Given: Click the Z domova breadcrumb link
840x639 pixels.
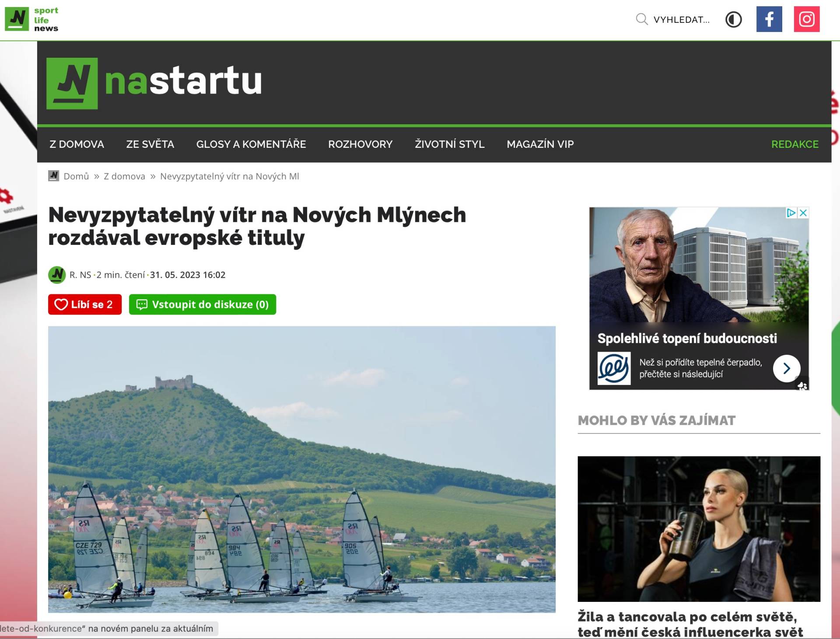Looking at the screenshot, I should [x=124, y=176].
